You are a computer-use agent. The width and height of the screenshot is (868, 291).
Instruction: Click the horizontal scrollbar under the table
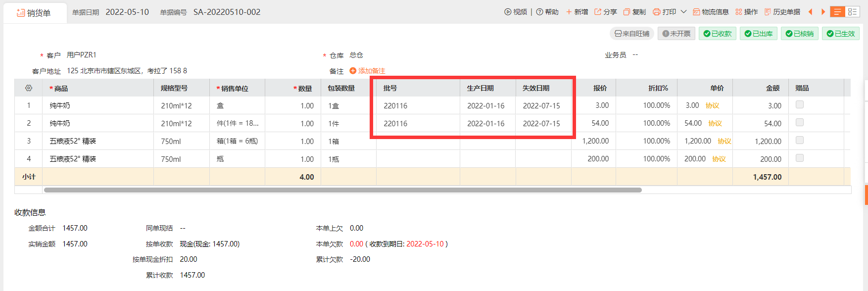coord(342,190)
